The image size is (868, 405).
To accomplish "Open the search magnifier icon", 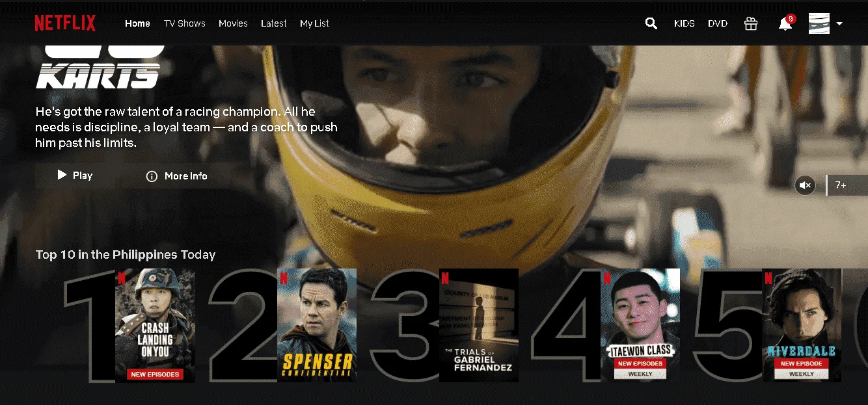I will [x=651, y=23].
